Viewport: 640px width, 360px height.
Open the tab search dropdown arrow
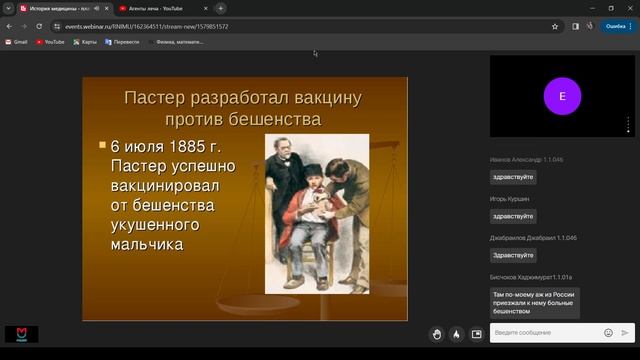[8, 8]
